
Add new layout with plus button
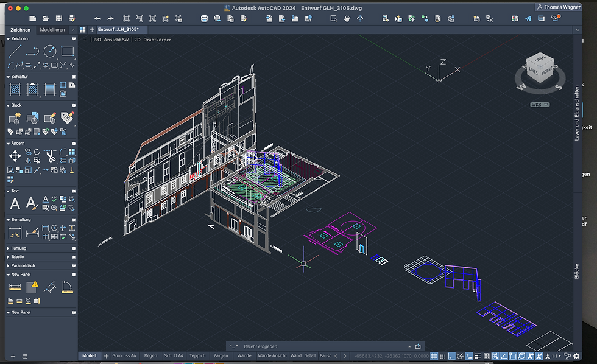(x=106, y=355)
